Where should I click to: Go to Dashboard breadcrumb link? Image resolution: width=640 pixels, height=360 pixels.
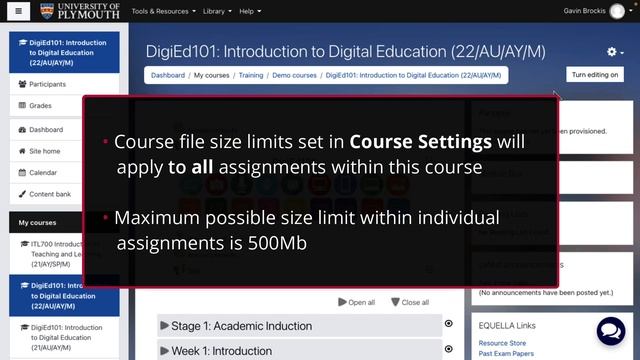pyautogui.click(x=168, y=75)
